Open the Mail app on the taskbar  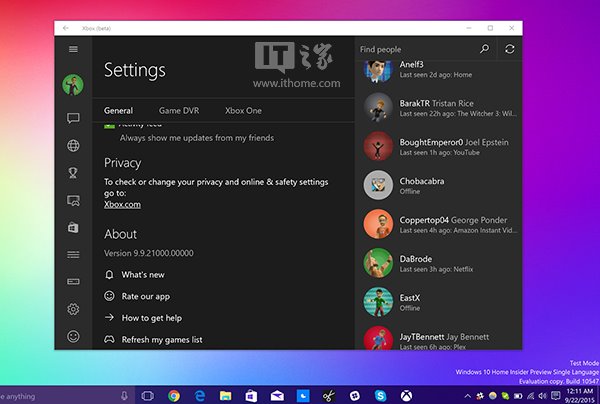tap(277, 396)
